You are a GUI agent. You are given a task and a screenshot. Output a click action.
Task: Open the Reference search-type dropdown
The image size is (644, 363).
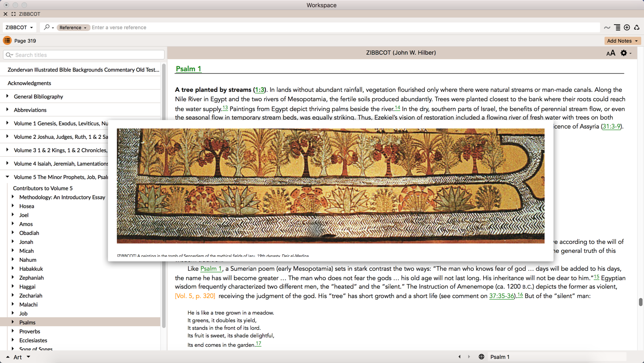click(x=73, y=27)
